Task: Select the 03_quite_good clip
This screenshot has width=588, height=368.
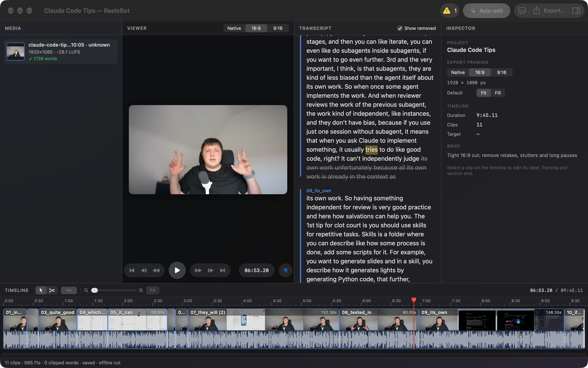Action: [58, 328]
